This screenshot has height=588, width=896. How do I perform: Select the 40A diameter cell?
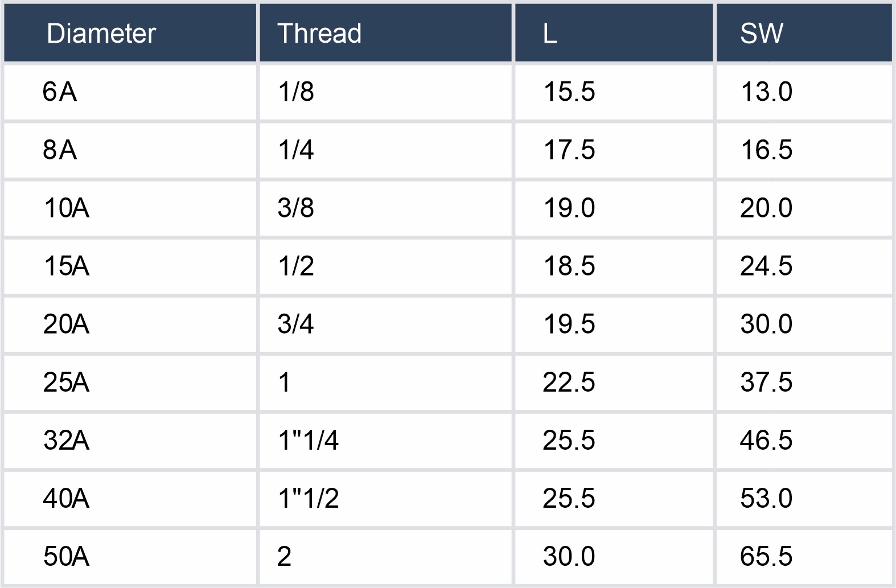click(66, 499)
